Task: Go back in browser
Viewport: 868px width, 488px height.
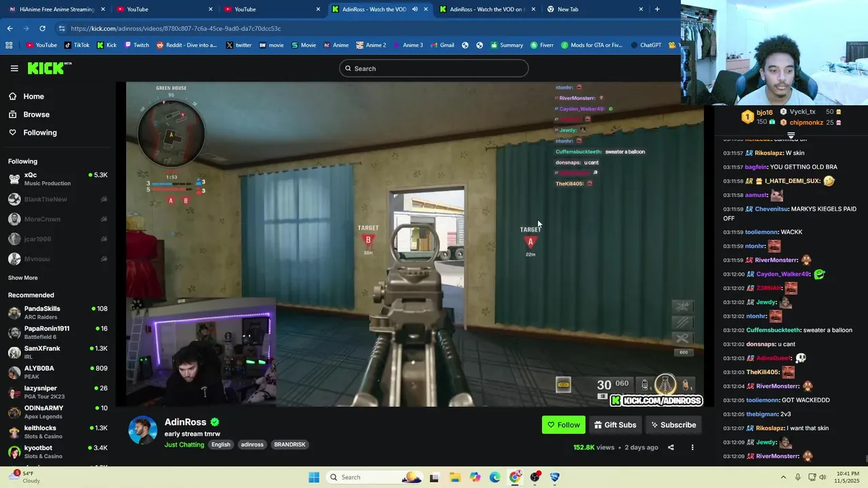Action: 9,28
